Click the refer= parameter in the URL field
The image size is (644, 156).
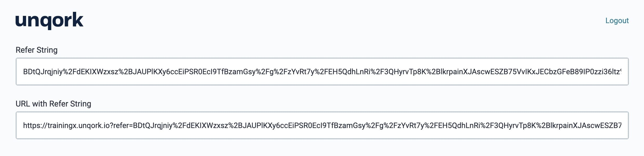[x=123, y=126]
